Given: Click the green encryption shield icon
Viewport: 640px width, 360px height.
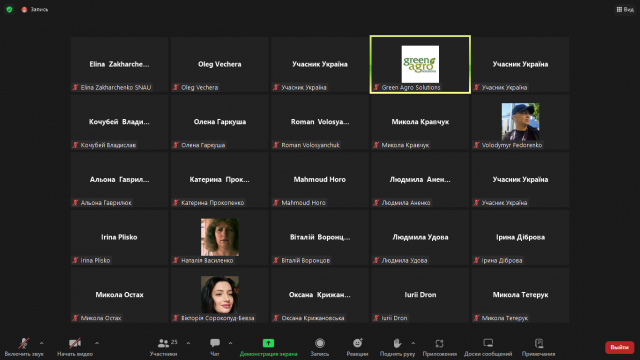Looking at the screenshot, I should 9,9.
